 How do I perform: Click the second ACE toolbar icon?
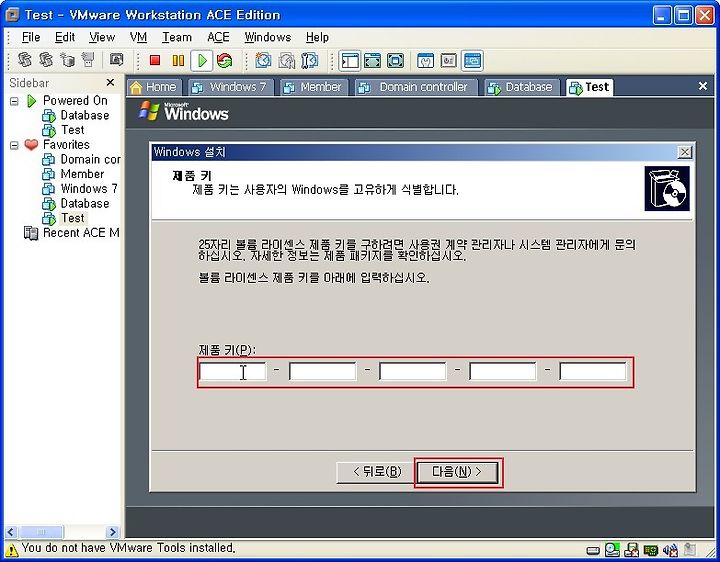(46, 60)
